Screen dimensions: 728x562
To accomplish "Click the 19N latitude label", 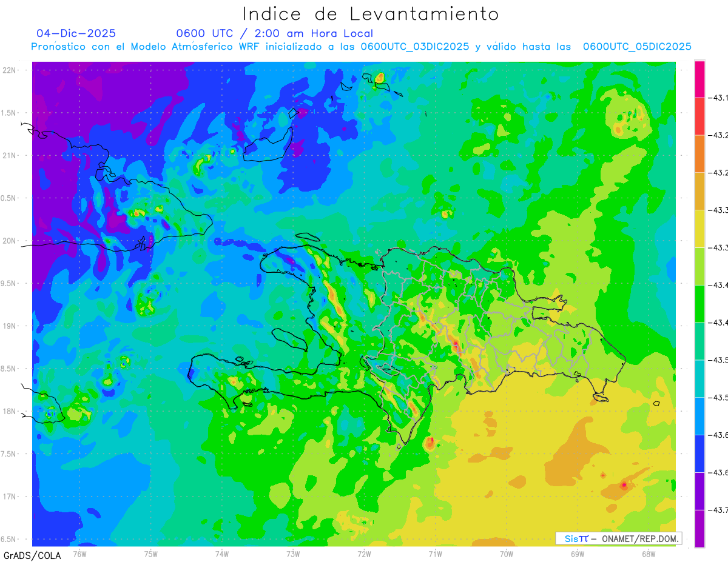I will (10, 326).
